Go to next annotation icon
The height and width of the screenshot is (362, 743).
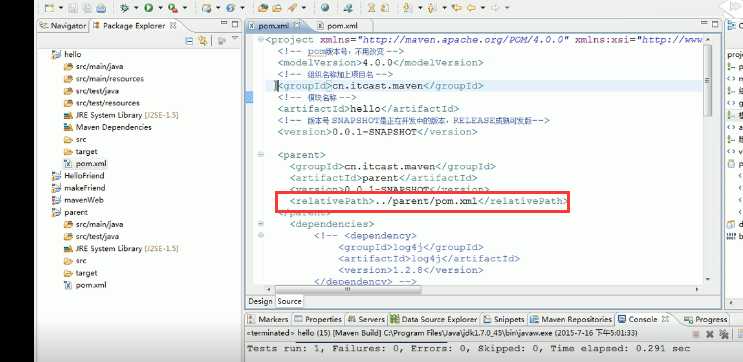[407, 8]
